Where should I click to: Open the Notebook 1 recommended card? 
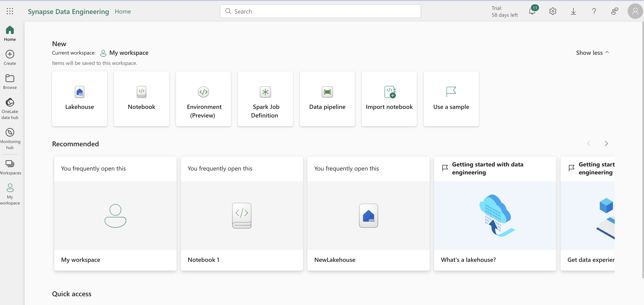point(242,213)
